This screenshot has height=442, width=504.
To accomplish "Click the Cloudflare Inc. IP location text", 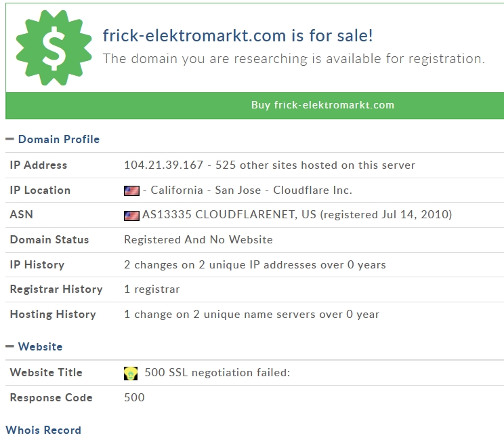I will pos(312,190).
